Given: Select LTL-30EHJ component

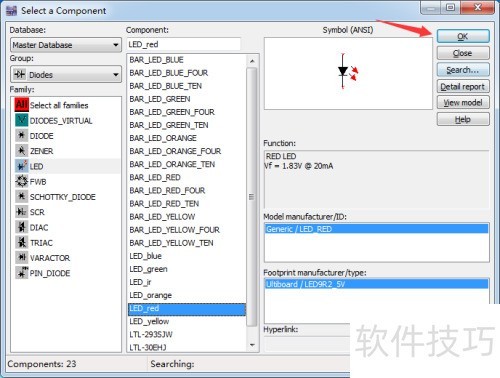Looking at the screenshot, I should click(148, 347).
